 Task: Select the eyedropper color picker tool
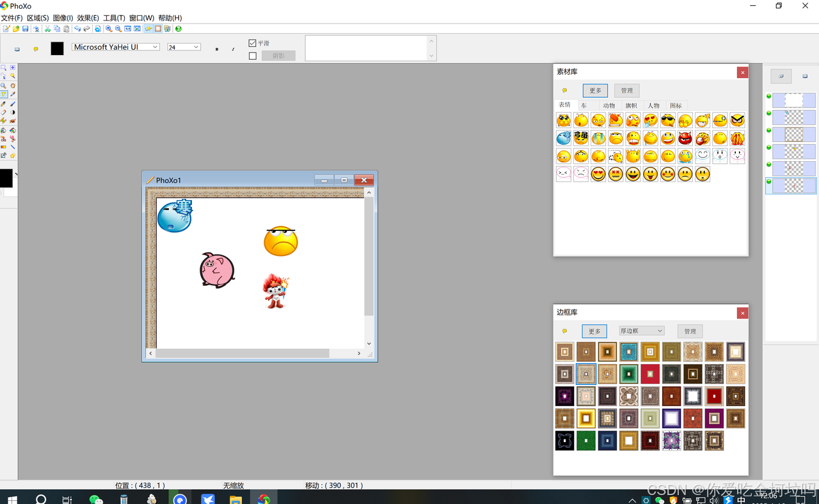point(12,94)
